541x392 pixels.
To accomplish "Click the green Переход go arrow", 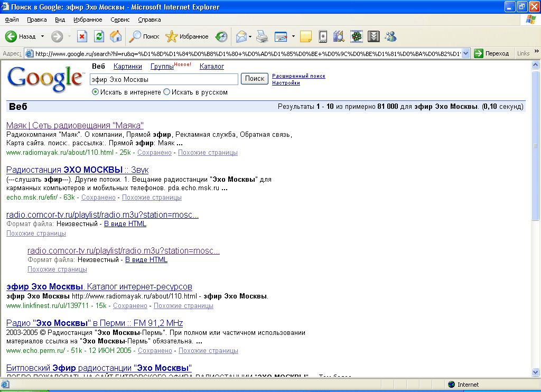I will tap(479, 53).
